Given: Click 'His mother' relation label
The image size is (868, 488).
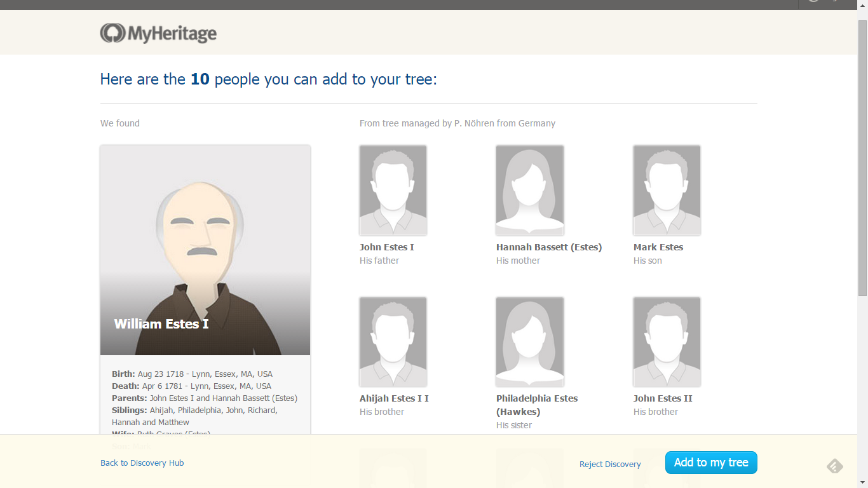Looking at the screenshot, I should click(518, 261).
